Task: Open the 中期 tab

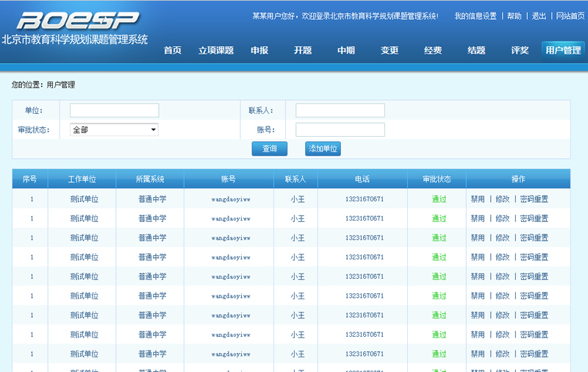Action: point(346,51)
